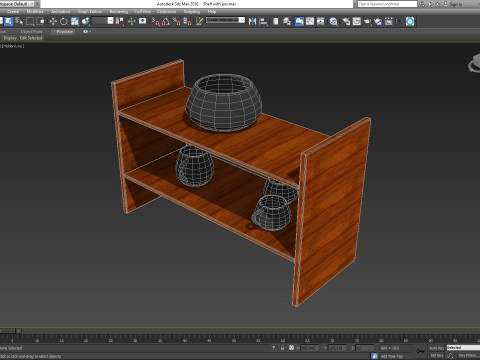
Task: Select the Select and Scale tool
Action: click(75, 21)
